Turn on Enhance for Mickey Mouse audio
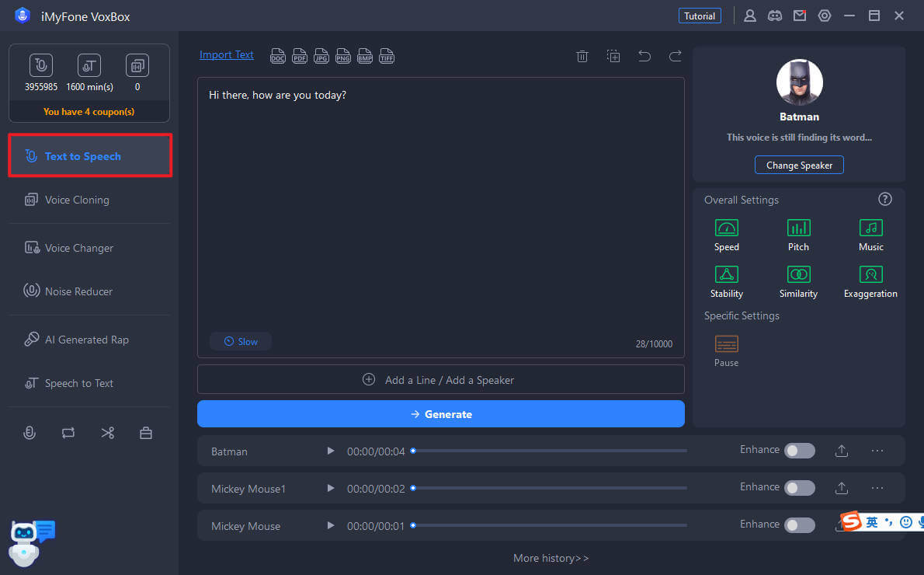Image resolution: width=924 pixels, height=575 pixels. point(799,525)
